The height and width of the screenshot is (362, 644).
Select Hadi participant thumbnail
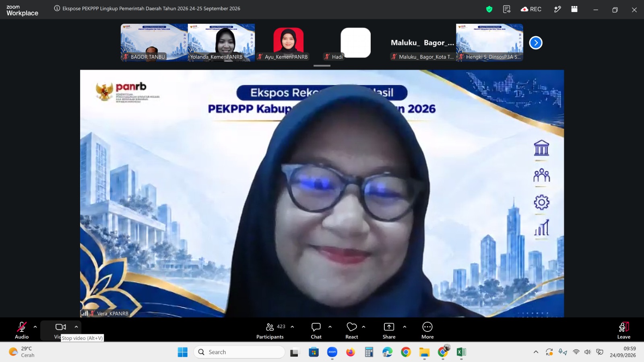355,42
